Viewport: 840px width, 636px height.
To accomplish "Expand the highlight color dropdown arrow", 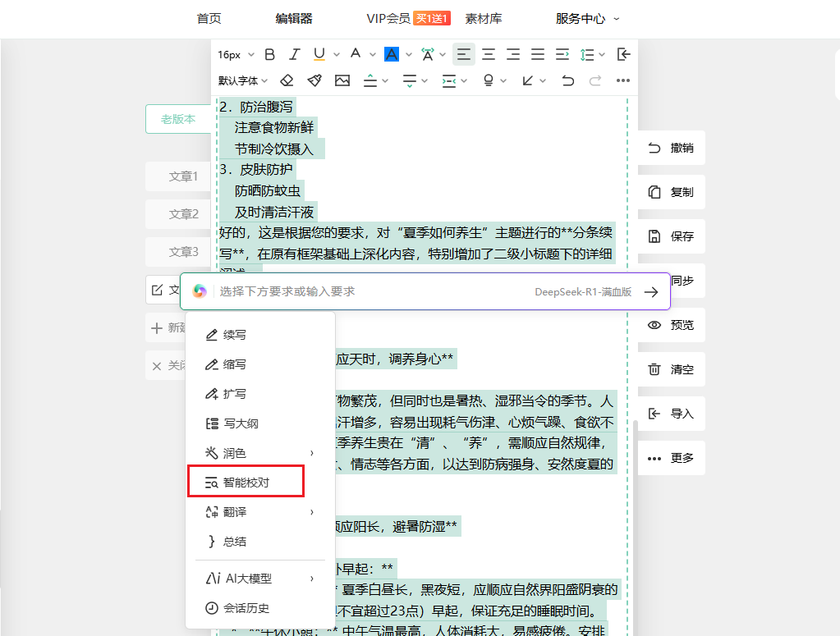I will pyautogui.click(x=409, y=55).
